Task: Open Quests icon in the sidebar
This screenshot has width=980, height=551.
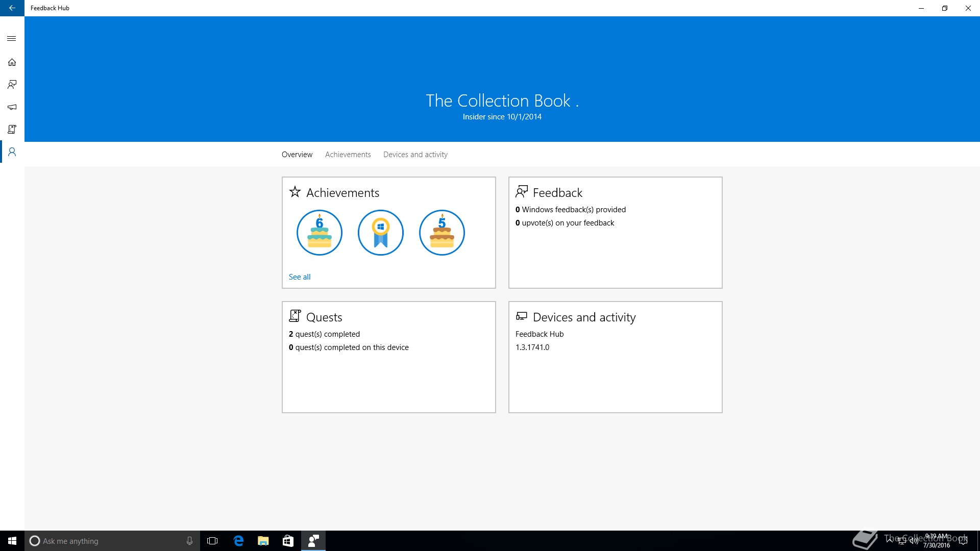Action: point(12,130)
